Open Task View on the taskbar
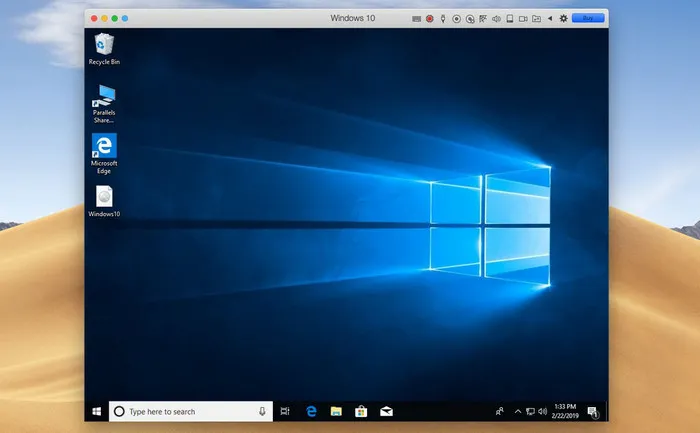This screenshot has width=700, height=433. pyautogui.click(x=285, y=411)
